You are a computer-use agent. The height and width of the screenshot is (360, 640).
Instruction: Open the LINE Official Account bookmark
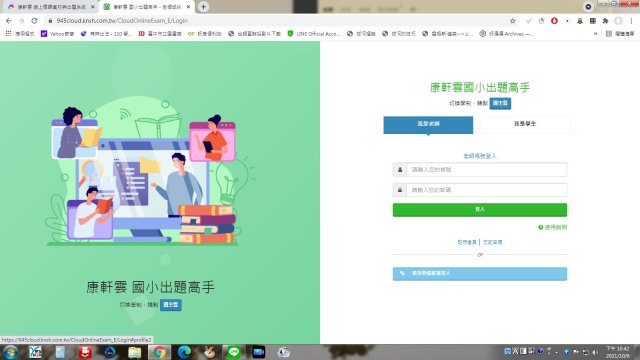313,34
